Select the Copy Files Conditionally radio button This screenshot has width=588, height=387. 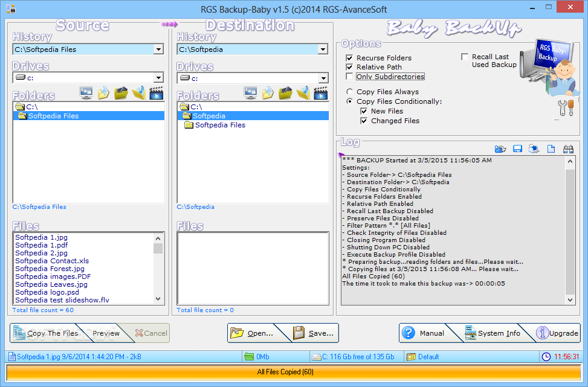pyautogui.click(x=349, y=101)
